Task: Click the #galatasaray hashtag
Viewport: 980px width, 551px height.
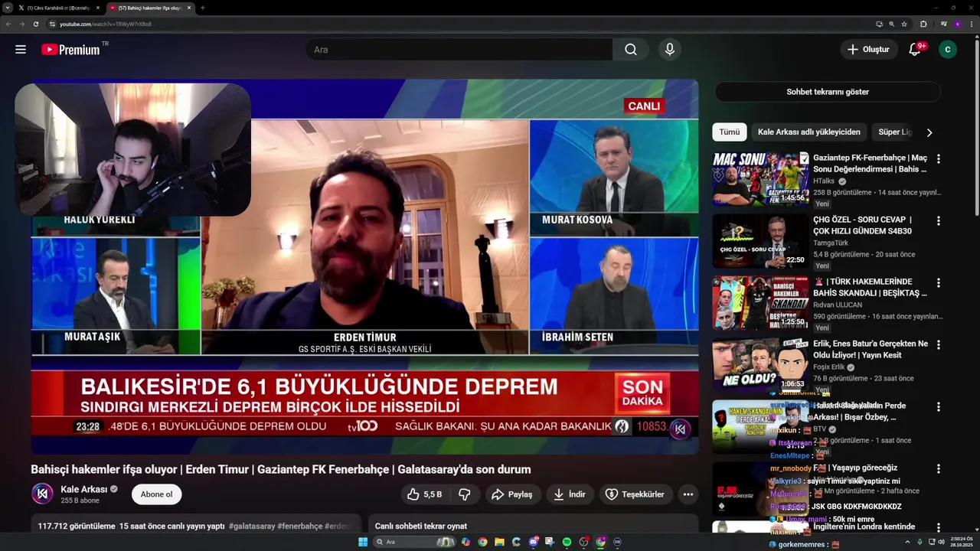Action: pos(250,527)
